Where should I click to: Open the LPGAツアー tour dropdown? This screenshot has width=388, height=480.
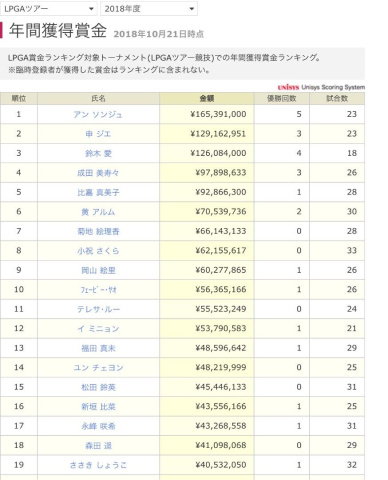(49, 9)
